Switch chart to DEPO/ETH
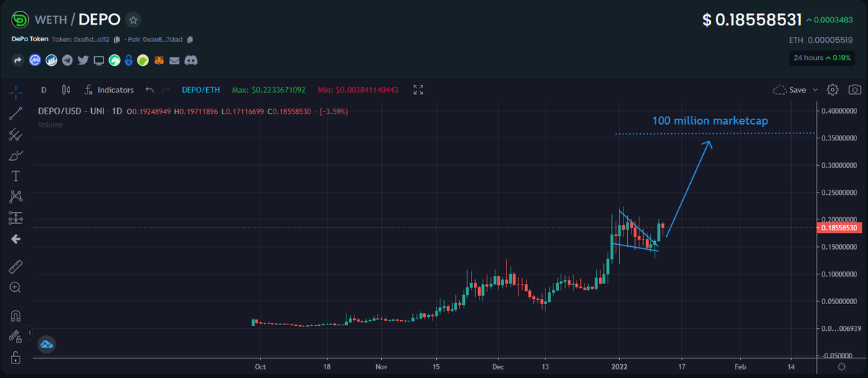The image size is (868, 378). (200, 90)
